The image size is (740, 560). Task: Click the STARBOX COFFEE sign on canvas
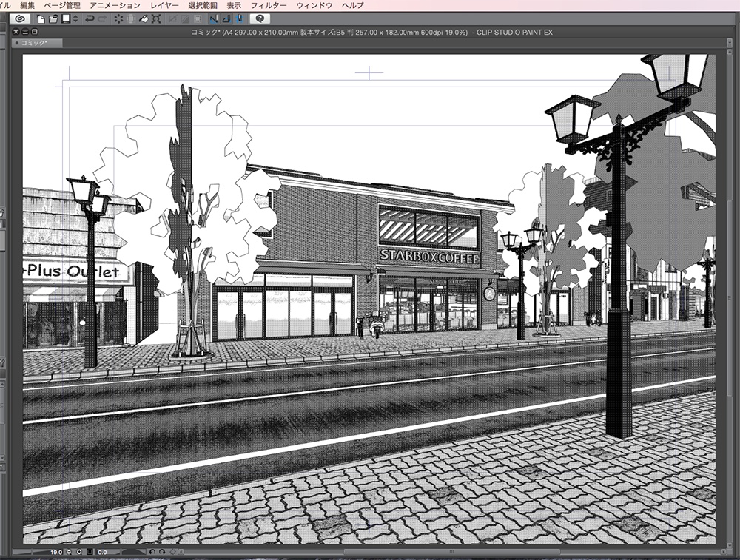(429, 257)
